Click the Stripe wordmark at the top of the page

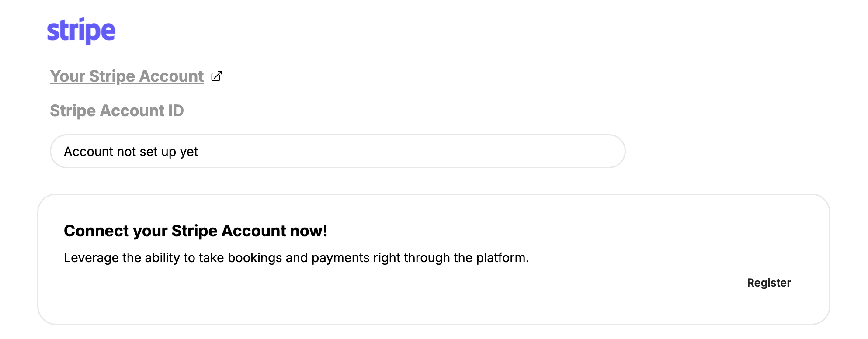[81, 31]
